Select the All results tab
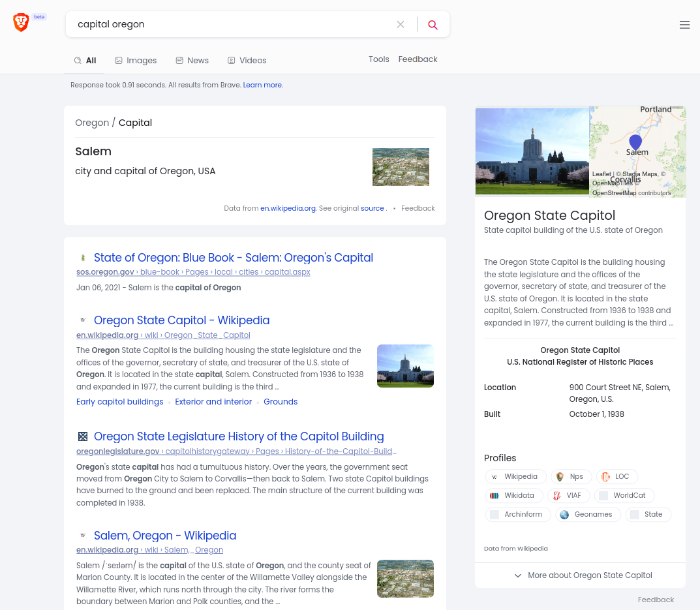 pos(84,60)
